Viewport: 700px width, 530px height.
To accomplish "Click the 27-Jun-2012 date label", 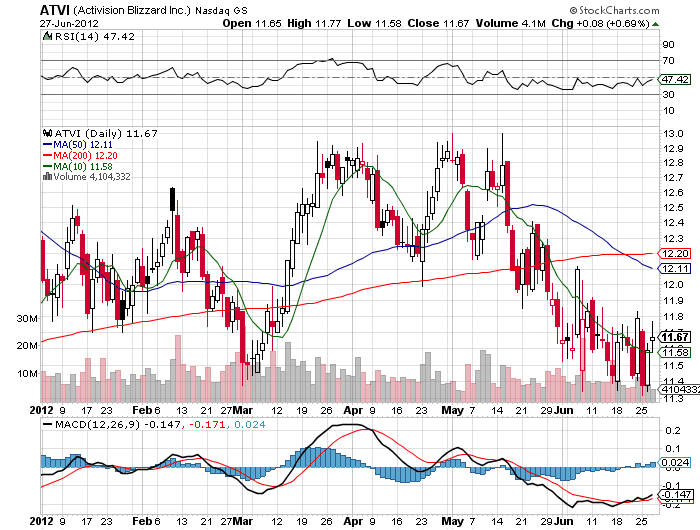I will click(69, 24).
